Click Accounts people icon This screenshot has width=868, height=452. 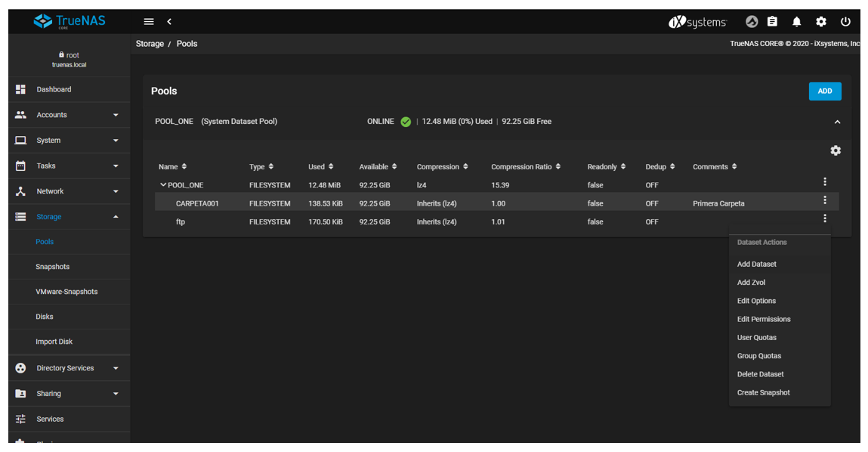[x=20, y=115]
